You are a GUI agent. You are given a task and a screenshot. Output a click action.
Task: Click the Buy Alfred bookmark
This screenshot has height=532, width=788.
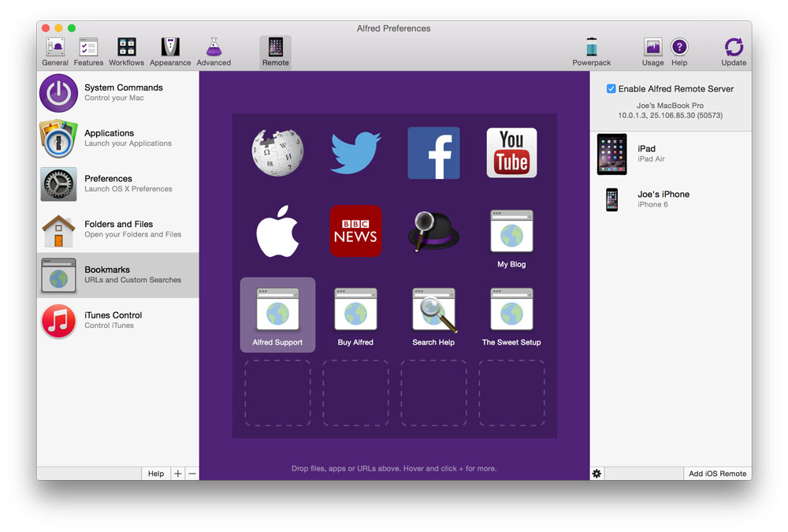(355, 316)
